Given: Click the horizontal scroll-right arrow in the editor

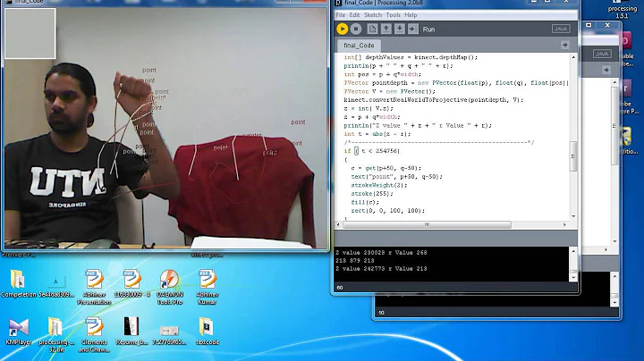Looking at the screenshot, I should pos(564,225).
